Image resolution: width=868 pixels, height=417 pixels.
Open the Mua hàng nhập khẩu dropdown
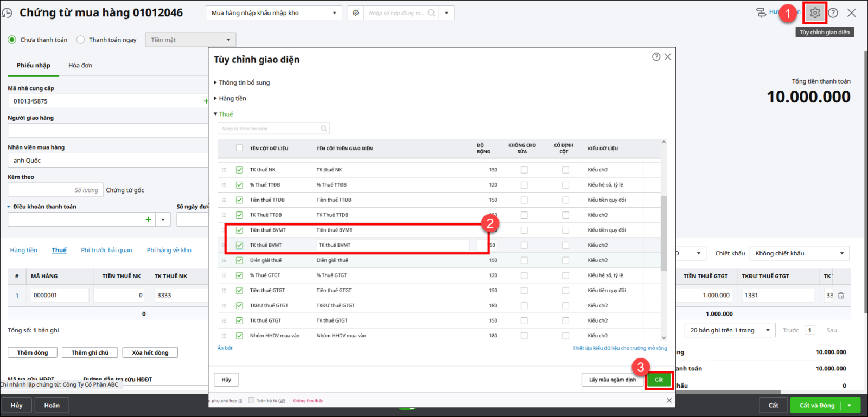(273, 13)
